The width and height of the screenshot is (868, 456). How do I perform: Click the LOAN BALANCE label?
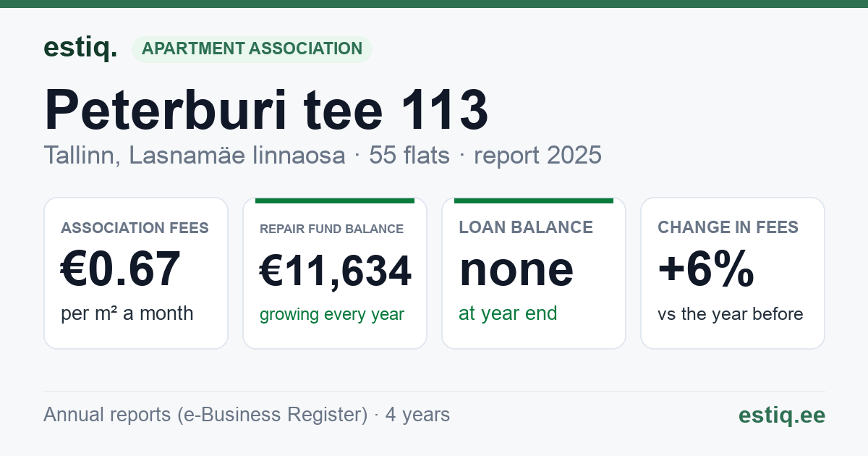(x=526, y=227)
